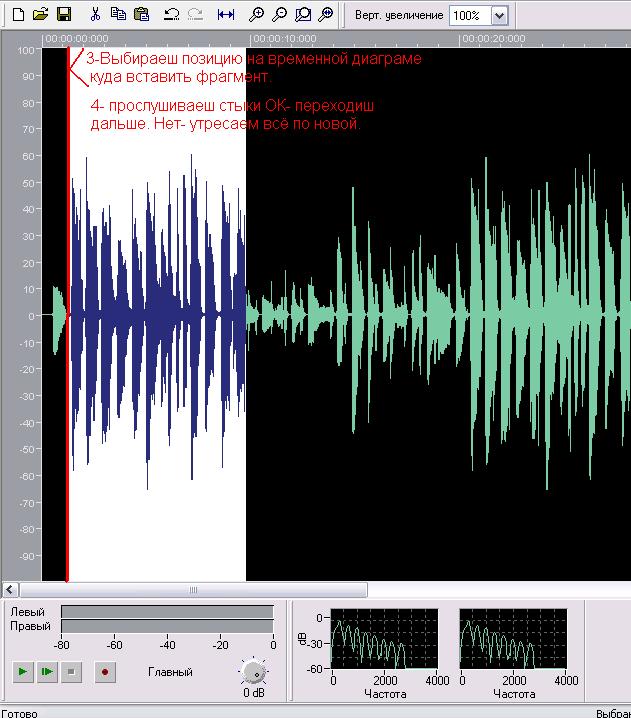Viewport: 631px width, 718px height.
Task: Start recording with the red dot button
Action: pyautogui.click(x=105, y=672)
